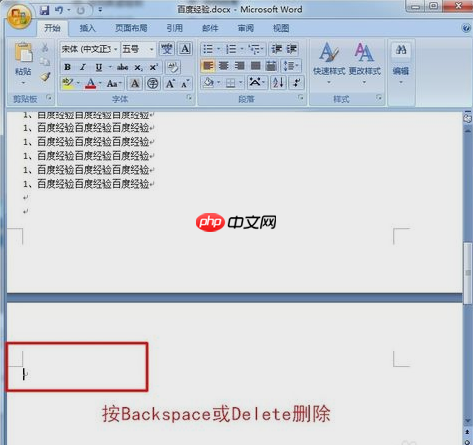Open the 插入 ribbon tab
The width and height of the screenshot is (473, 445).
pyautogui.click(x=87, y=28)
